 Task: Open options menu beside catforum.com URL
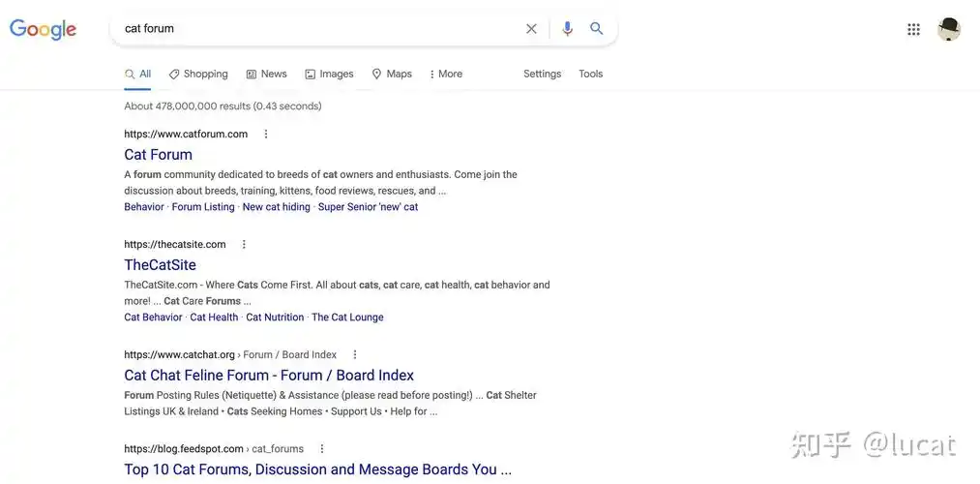click(x=266, y=135)
